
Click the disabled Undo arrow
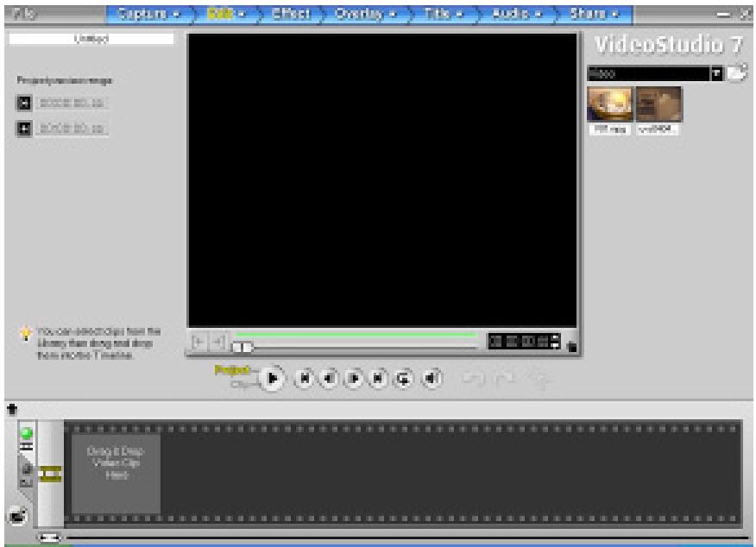tap(473, 379)
